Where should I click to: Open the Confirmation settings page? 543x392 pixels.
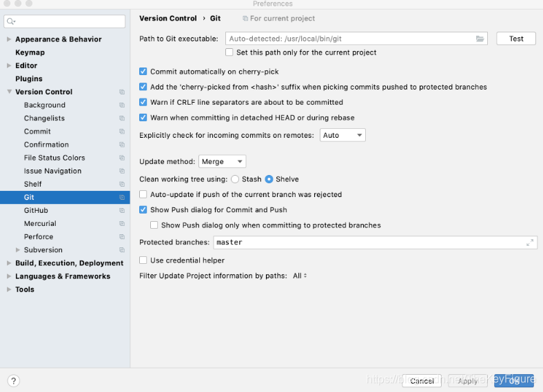[46, 145]
